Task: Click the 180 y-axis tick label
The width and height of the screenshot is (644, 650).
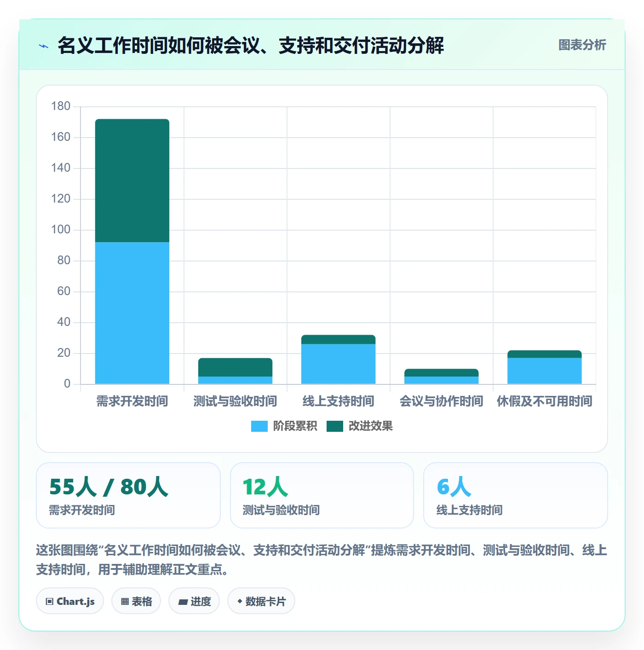Action: pos(61,106)
